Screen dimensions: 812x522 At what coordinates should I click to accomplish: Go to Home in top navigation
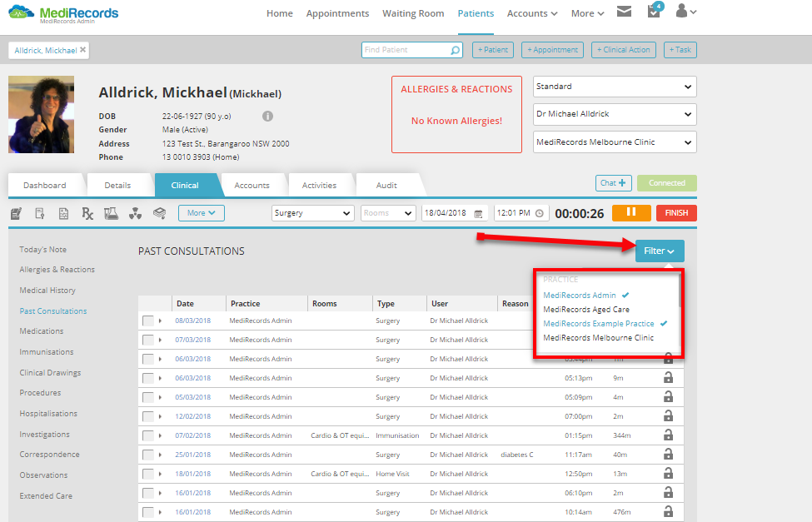(x=280, y=13)
